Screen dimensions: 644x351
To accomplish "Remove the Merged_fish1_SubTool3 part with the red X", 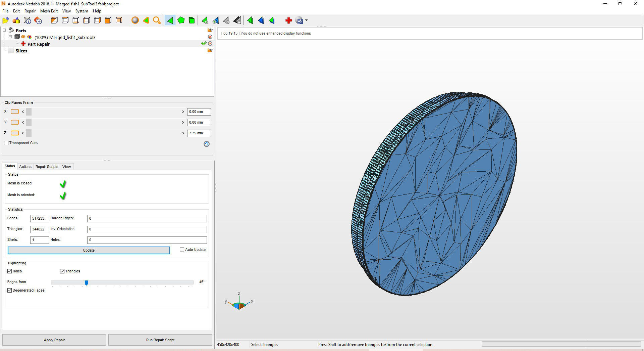I will click(210, 37).
